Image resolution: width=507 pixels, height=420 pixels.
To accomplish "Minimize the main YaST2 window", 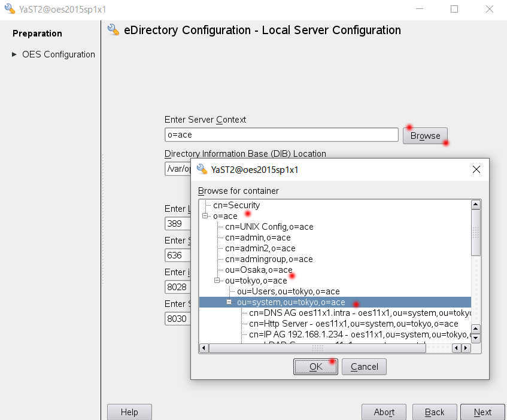I will point(420,9).
